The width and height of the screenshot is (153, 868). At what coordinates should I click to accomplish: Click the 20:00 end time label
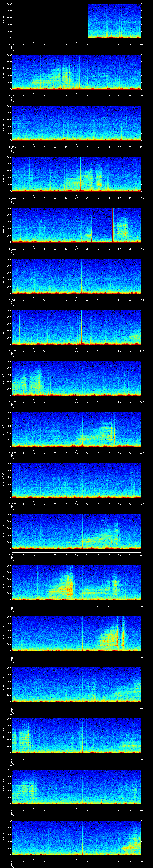click(x=141, y=555)
